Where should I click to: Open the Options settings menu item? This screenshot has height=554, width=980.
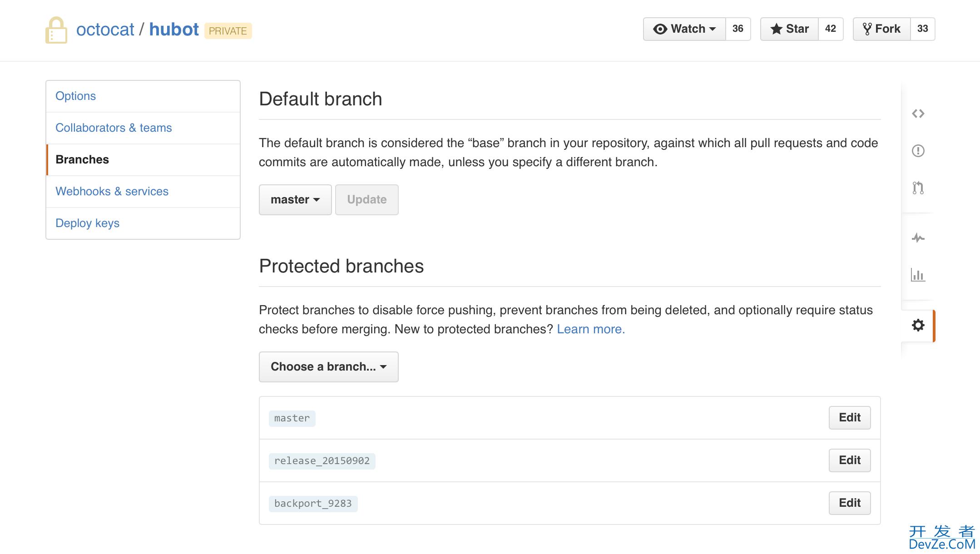coord(143,96)
